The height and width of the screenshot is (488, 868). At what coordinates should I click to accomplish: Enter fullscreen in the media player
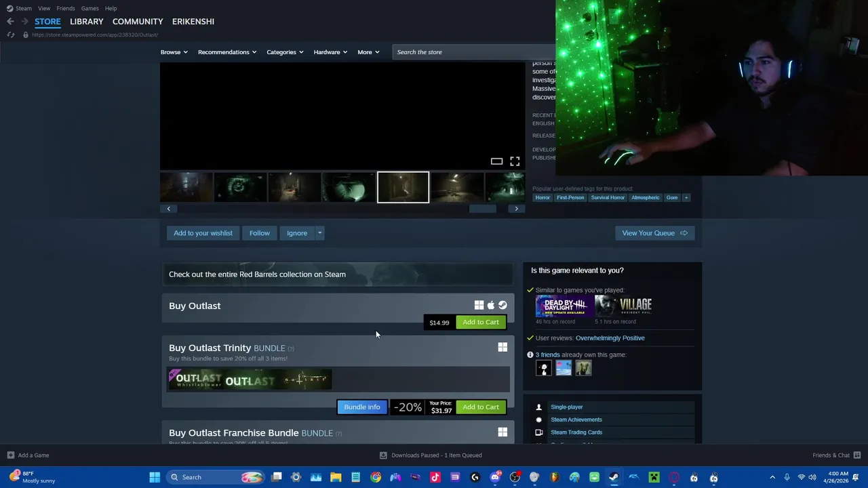(x=515, y=161)
